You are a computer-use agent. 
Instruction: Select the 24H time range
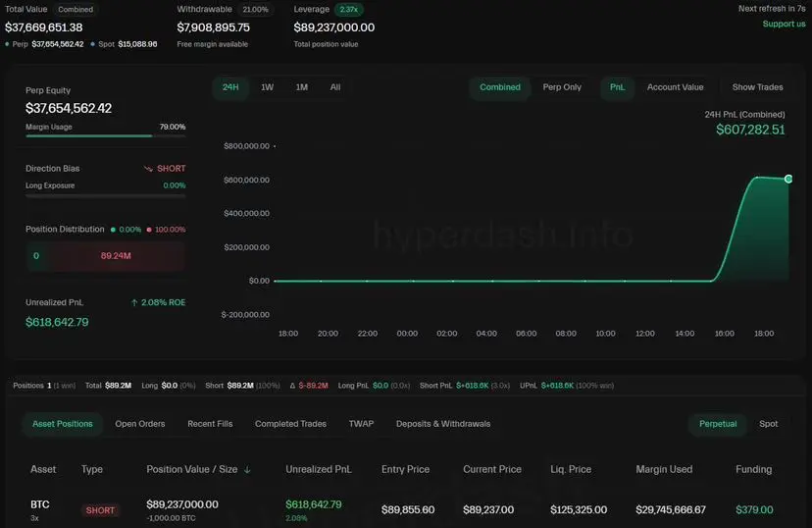click(x=230, y=87)
